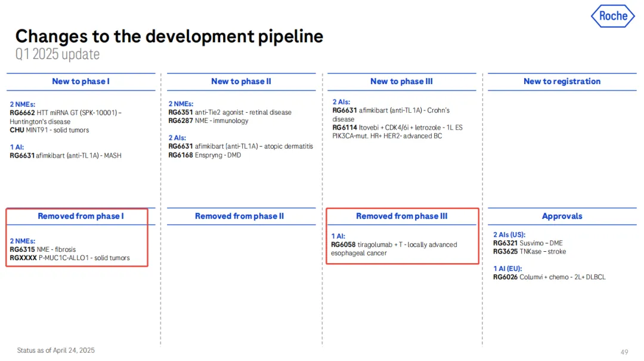Select the RG6168 Enspryng DMD entry
The height and width of the screenshot is (361, 644).
click(205, 155)
